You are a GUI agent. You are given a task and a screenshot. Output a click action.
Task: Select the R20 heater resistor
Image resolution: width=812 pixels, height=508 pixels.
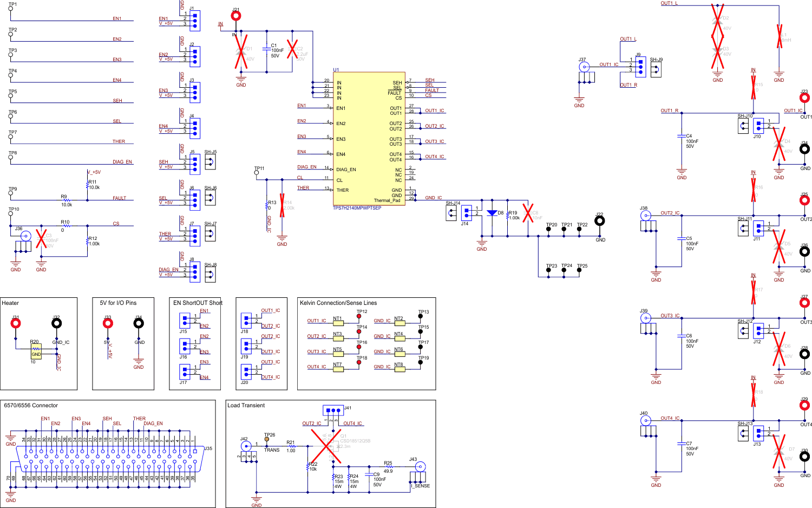click(x=36, y=351)
